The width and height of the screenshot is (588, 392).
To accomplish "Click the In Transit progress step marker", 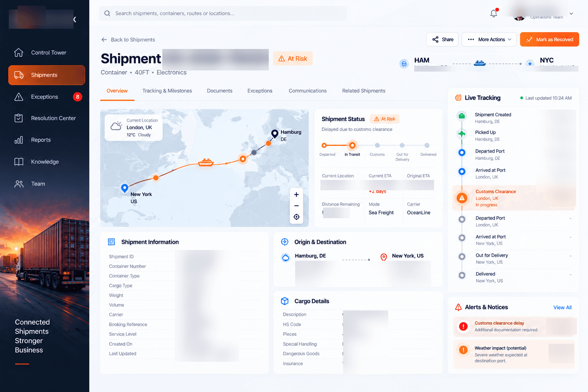I will (x=352, y=145).
